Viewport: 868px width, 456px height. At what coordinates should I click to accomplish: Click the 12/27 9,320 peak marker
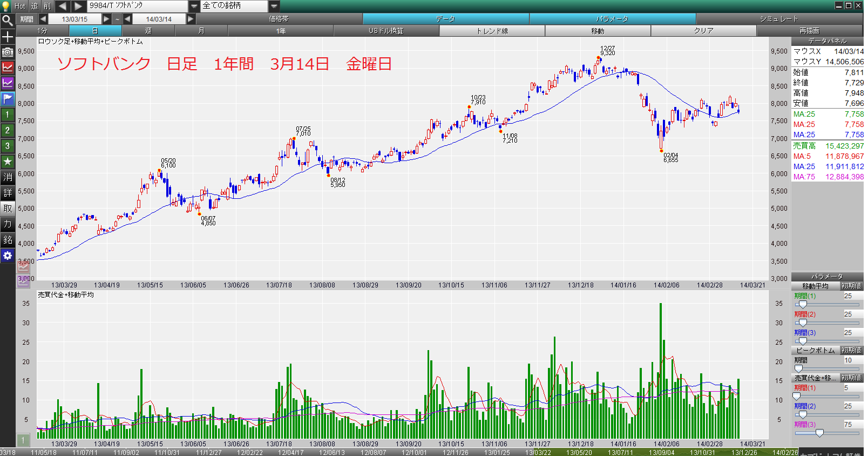pyautogui.click(x=598, y=57)
